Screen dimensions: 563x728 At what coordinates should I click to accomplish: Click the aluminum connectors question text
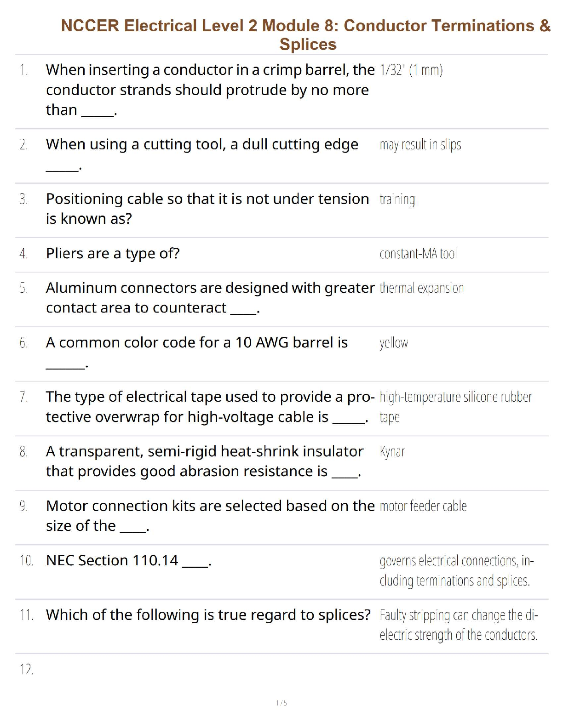point(210,297)
